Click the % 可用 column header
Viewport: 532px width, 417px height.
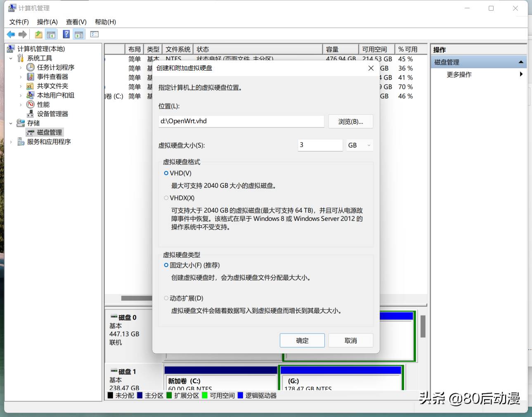click(411, 49)
